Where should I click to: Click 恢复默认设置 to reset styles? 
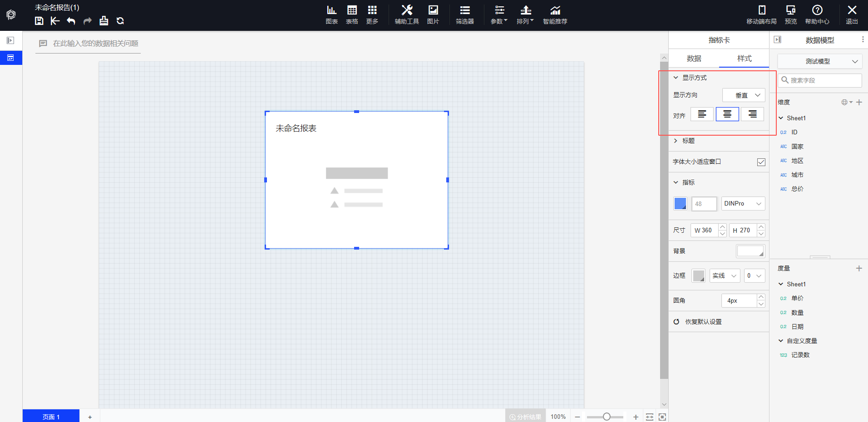(703, 322)
